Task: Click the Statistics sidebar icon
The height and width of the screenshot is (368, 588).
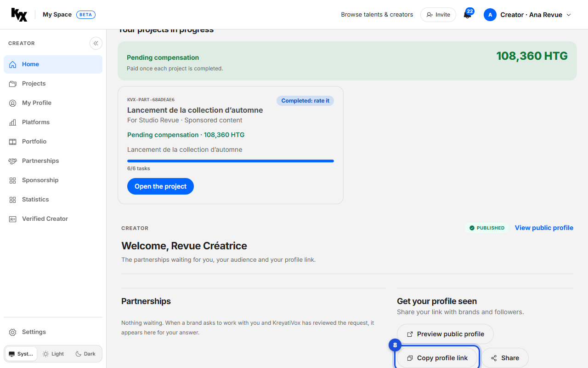Action: click(13, 200)
